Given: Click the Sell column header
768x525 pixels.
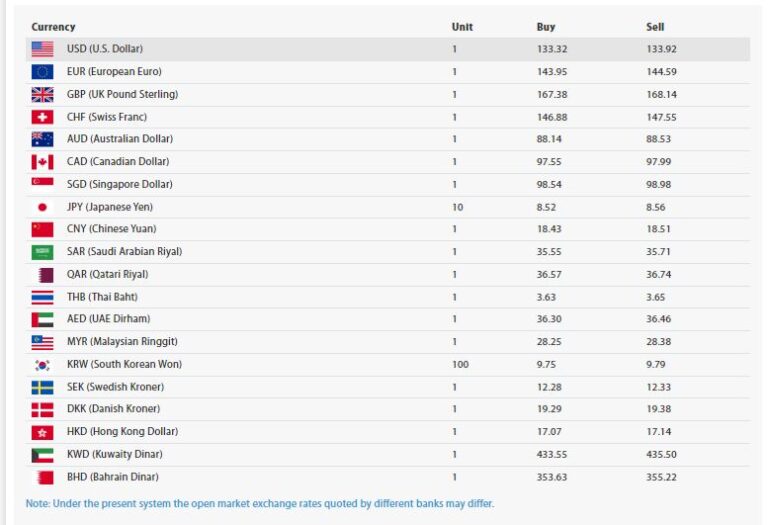Looking at the screenshot, I should (x=655, y=27).
